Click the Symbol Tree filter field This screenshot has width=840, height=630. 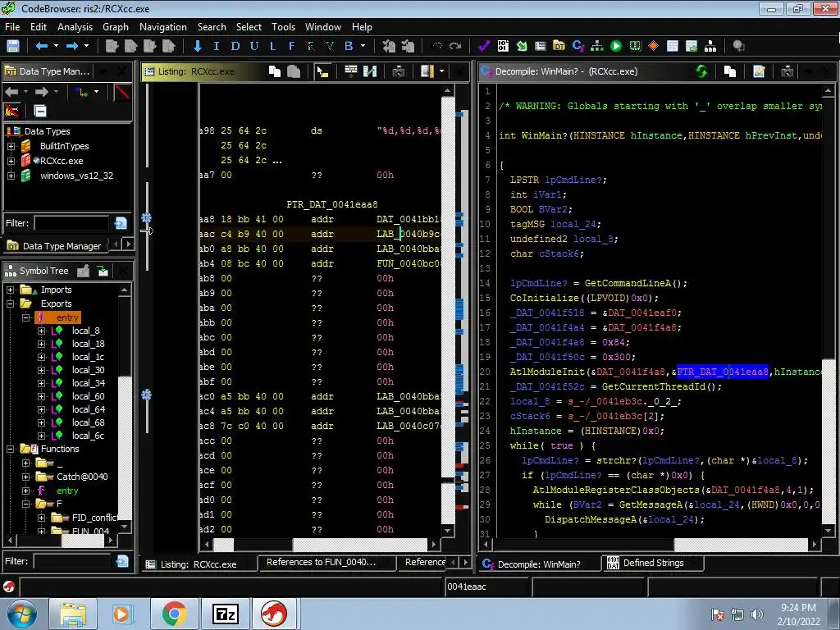[x=72, y=561]
